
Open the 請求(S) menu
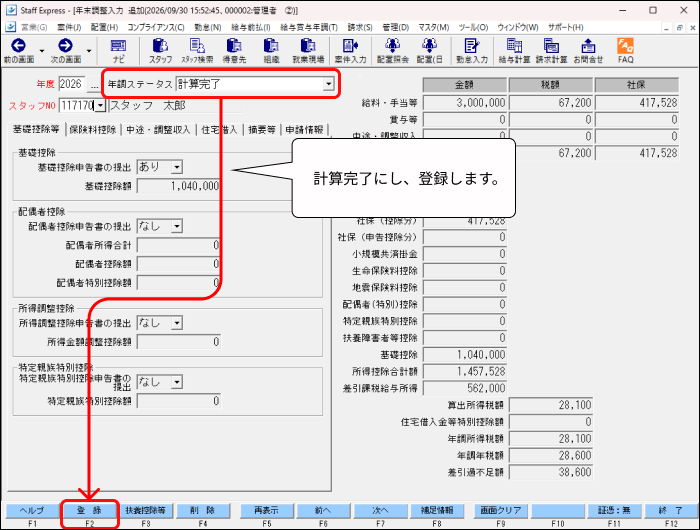(360, 27)
